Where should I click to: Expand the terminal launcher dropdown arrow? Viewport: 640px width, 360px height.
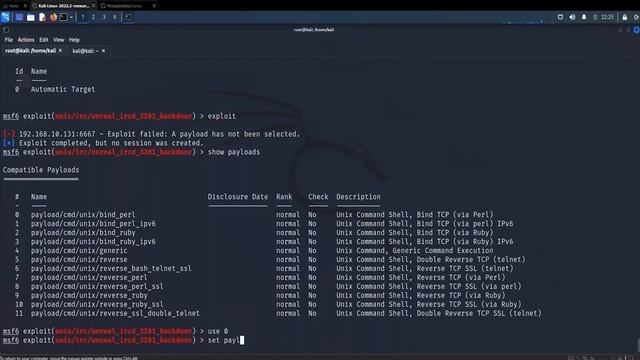[x=71, y=17]
